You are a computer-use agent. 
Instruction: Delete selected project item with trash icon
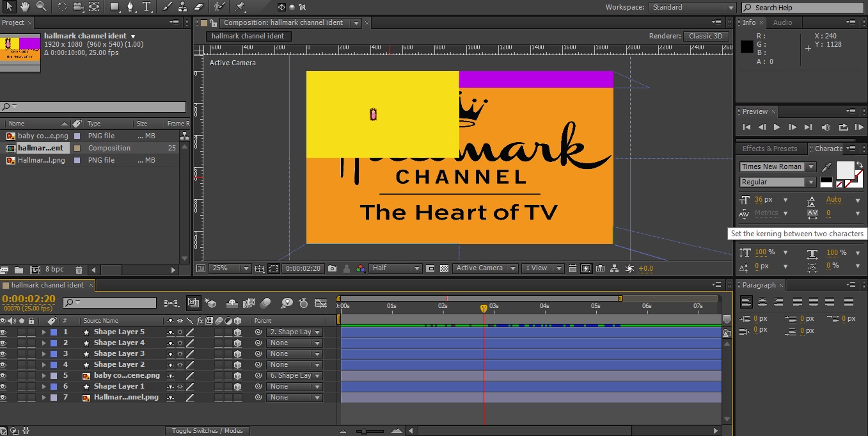pyautogui.click(x=79, y=270)
